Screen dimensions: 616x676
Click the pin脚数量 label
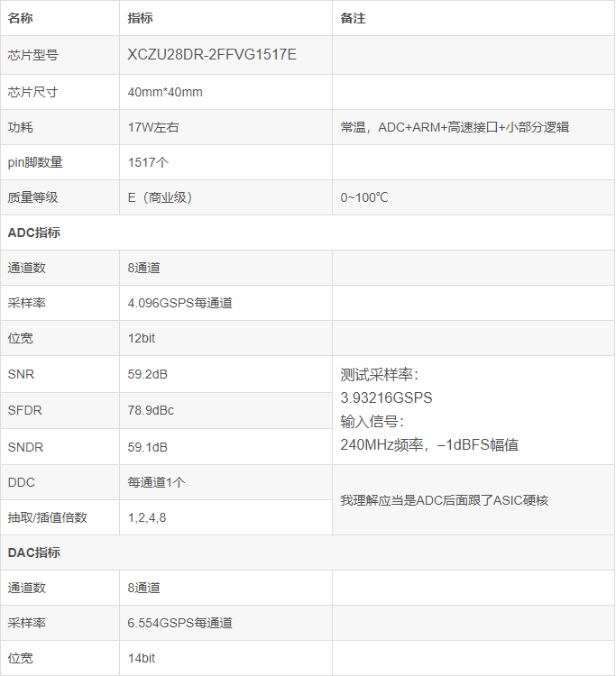point(35,162)
